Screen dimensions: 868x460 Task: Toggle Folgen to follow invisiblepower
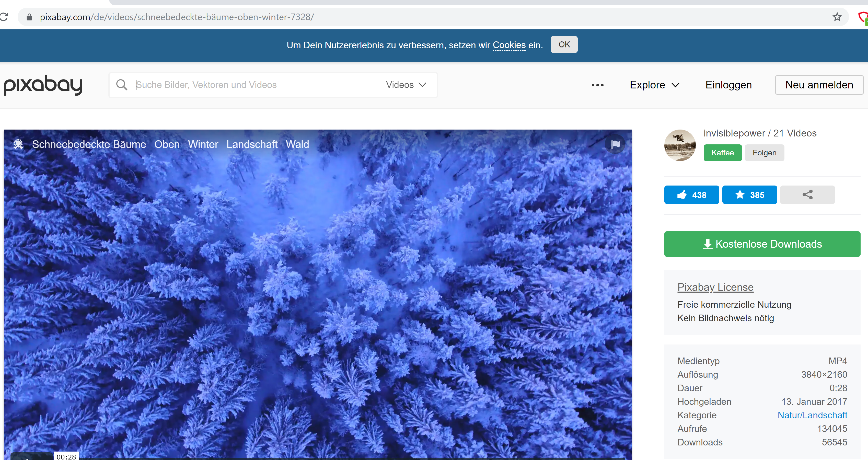coord(764,153)
